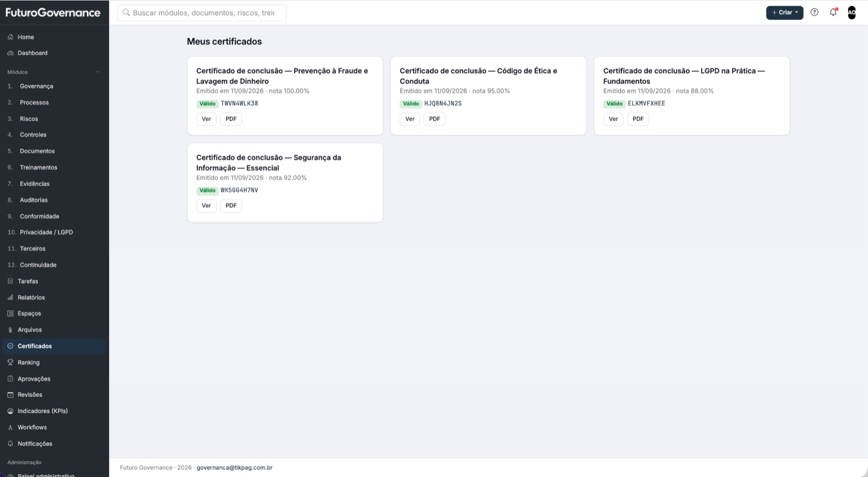The width and height of the screenshot is (868, 477).
Task: View the Código de Ética certificate
Action: tap(410, 119)
